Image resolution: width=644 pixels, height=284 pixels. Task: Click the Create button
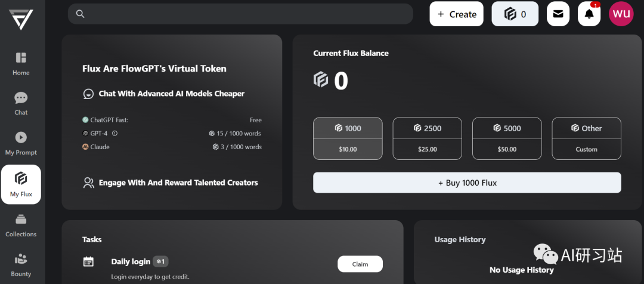[457, 14]
